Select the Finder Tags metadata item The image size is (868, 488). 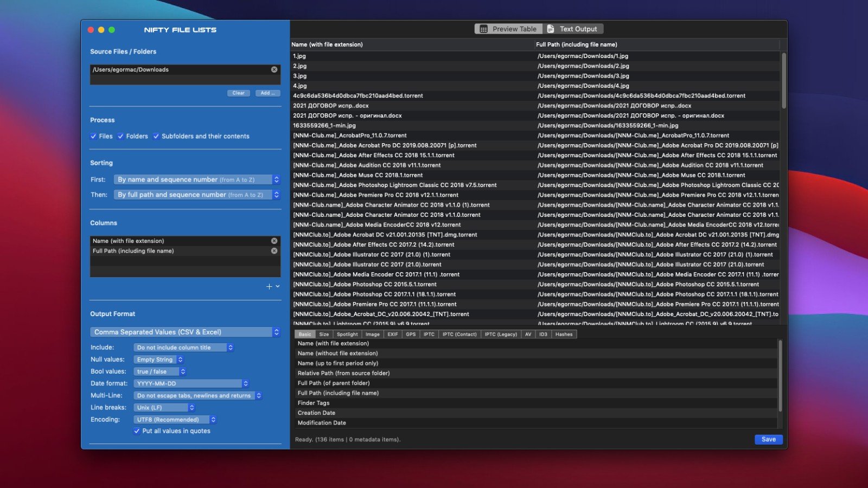coord(314,403)
